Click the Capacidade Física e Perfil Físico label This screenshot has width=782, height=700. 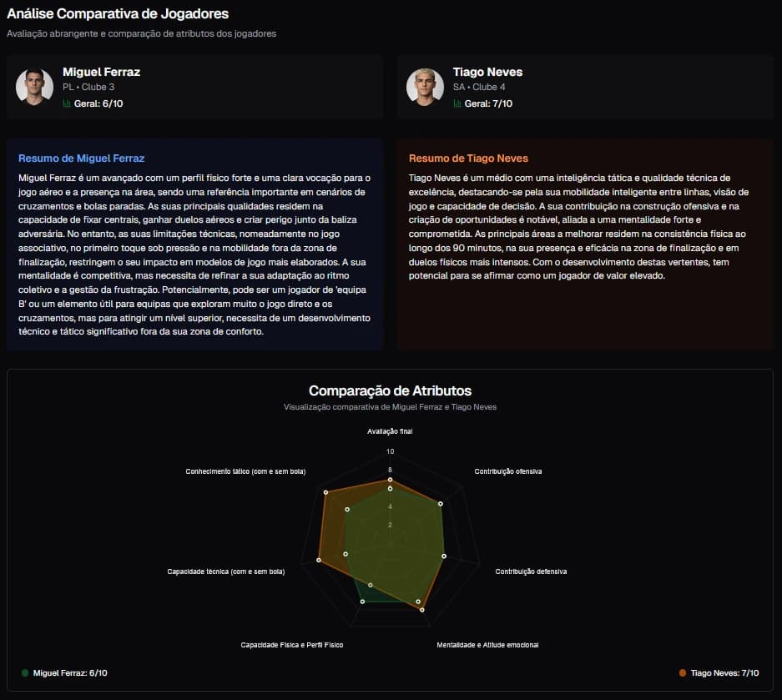pos(292,645)
